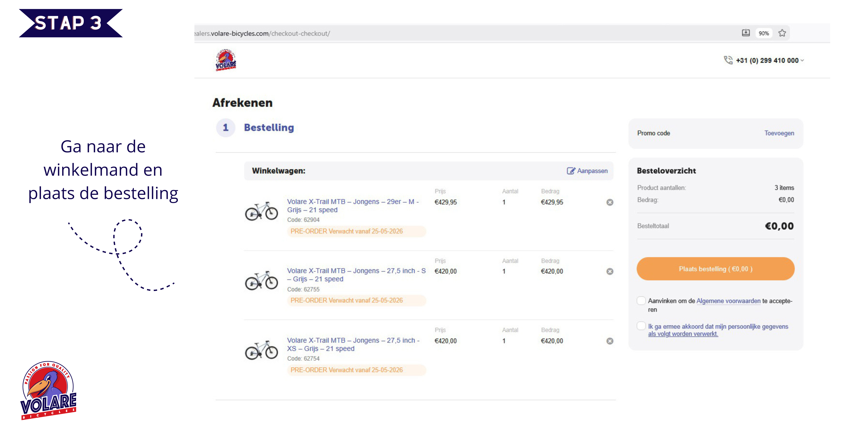
Task: Click the Plaats bestelling button
Action: [x=715, y=269]
